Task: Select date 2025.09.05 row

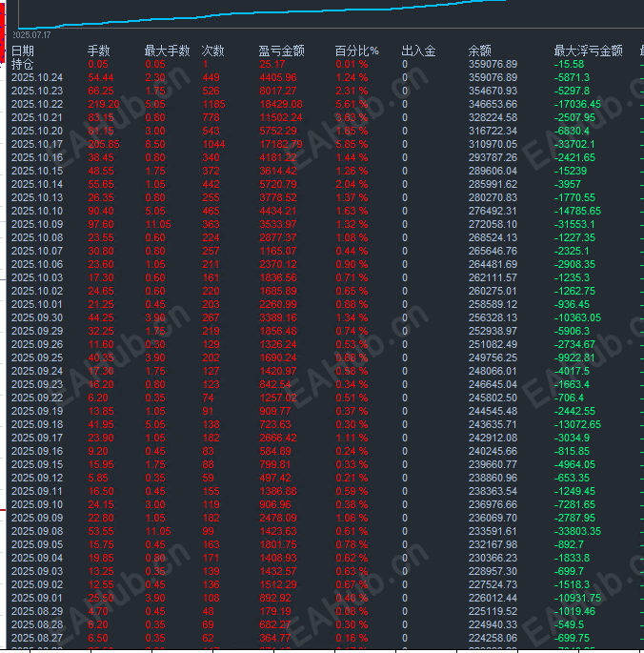Action: click(x=37, y=544)
